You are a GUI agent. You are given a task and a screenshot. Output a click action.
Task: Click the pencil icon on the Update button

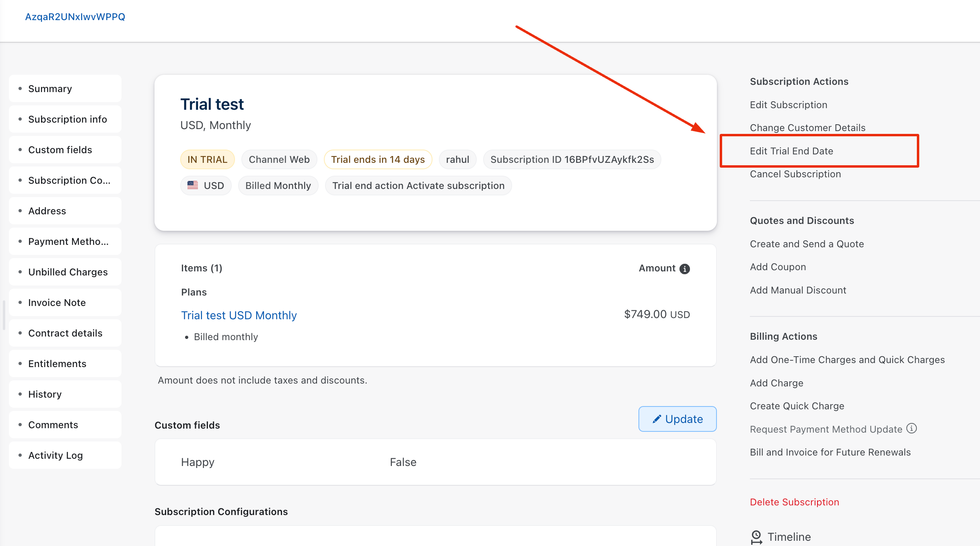[x=657, y=419]
